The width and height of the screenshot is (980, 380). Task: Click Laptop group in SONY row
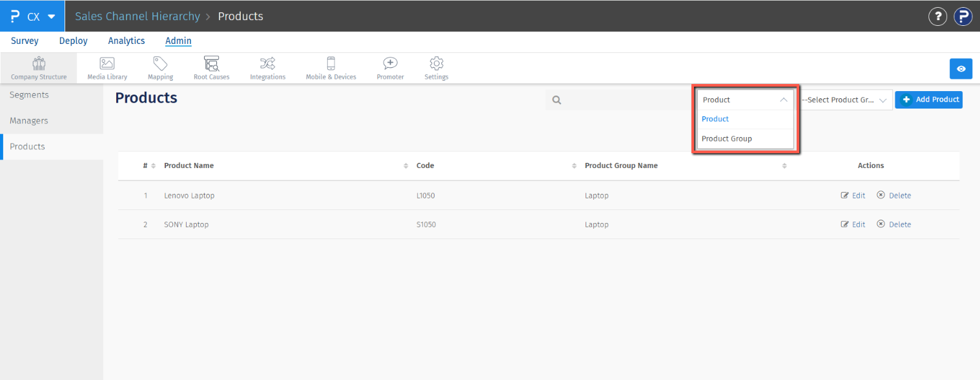[x=597, y=224]
